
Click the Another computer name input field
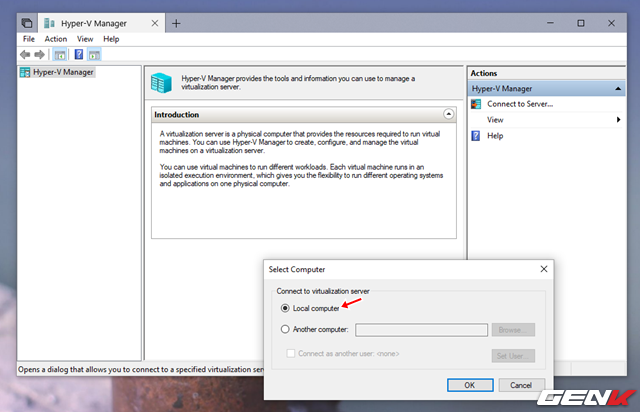(x=421, y=330)
